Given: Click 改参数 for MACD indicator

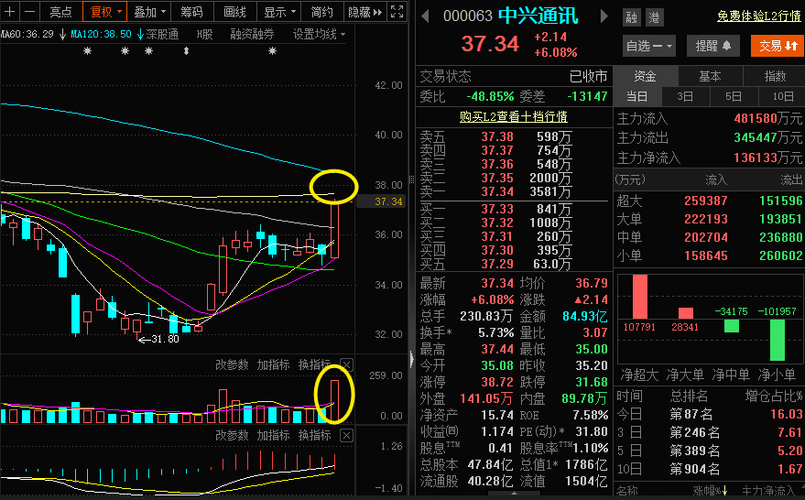Looking at the screenshot, I should (232, 436).
